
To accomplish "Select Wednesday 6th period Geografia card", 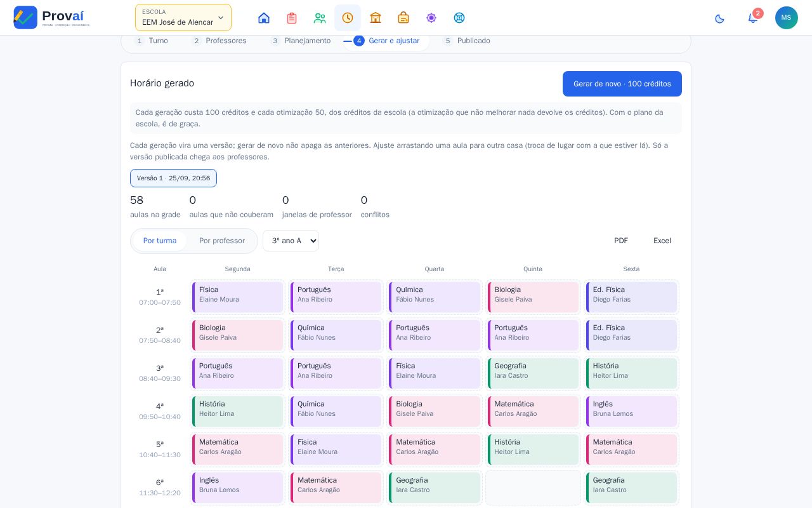I will click(435, 488).
